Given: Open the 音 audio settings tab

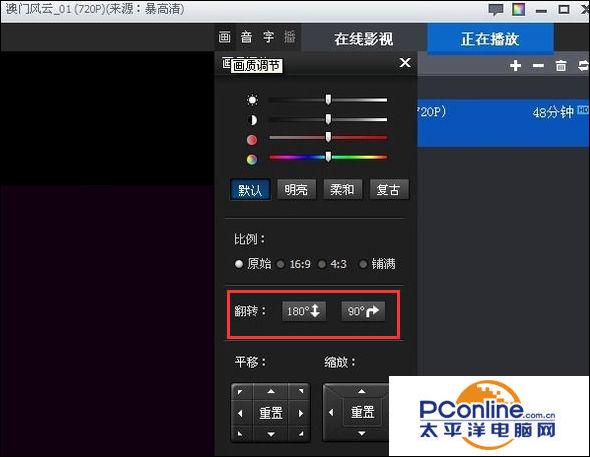Looking at the screenshot, I should pyautogui.click(x=246, y=37).
